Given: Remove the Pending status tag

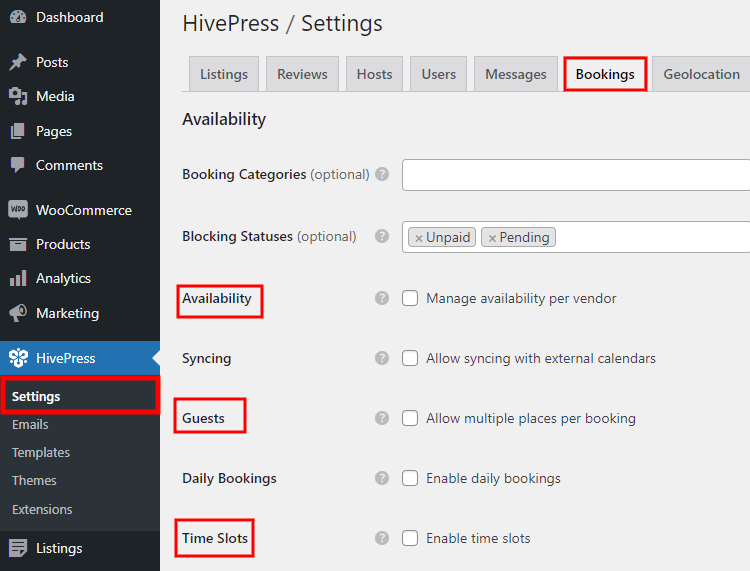Looking at the screenshot, I should tap(492, 238).
